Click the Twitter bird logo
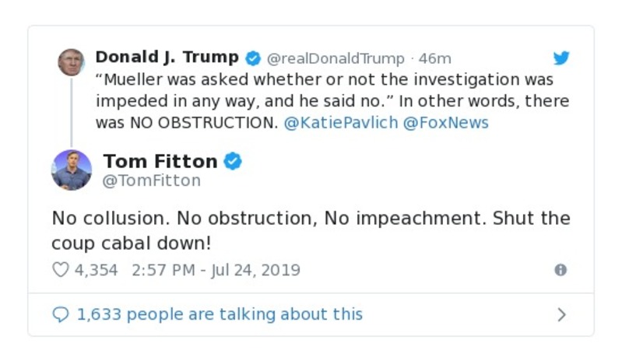 click(x=561, y=58)
